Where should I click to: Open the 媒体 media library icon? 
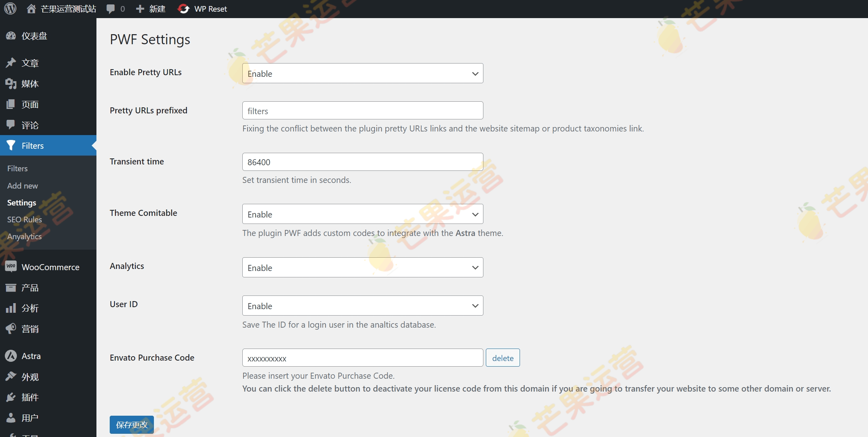(x=12, y=84)
